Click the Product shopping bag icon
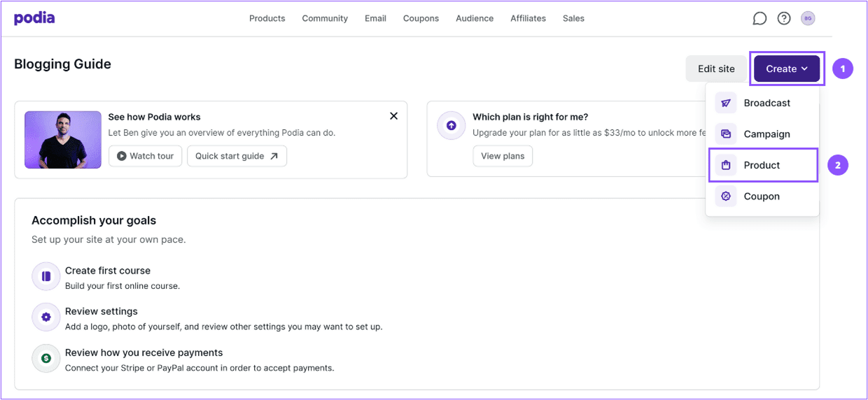Image resolution: width=868 pixels, height=400 pixels. [726, 165]
